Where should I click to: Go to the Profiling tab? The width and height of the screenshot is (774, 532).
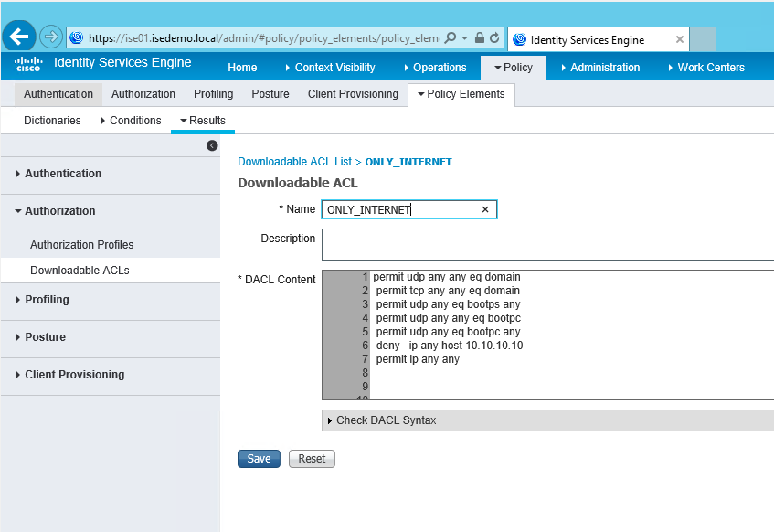click(x=213, y=94)
